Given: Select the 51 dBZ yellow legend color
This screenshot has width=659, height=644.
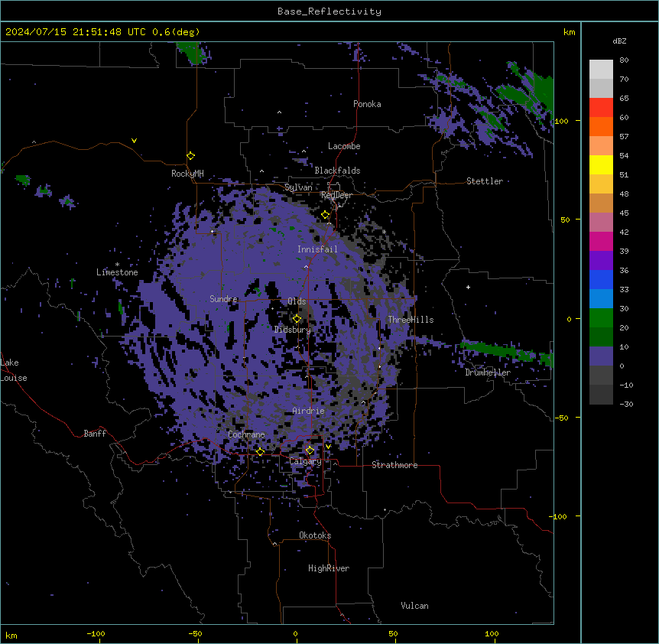Looking at the screenshot, I should point(601,164).
